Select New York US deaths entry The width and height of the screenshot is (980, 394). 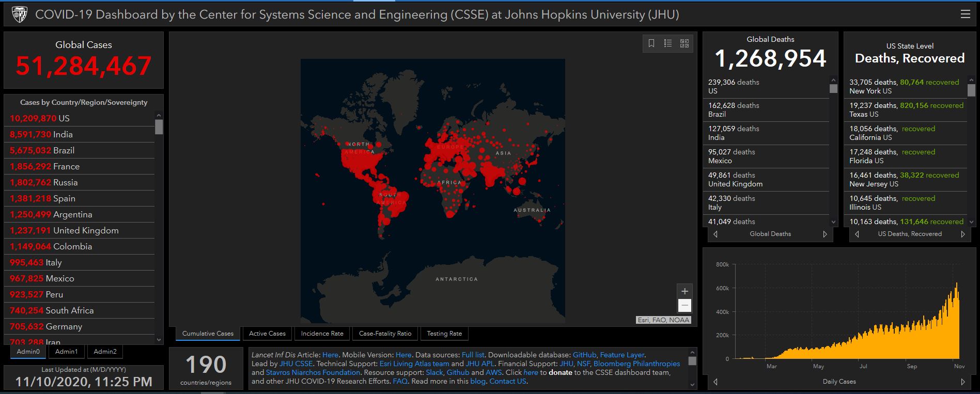point(907,87)
